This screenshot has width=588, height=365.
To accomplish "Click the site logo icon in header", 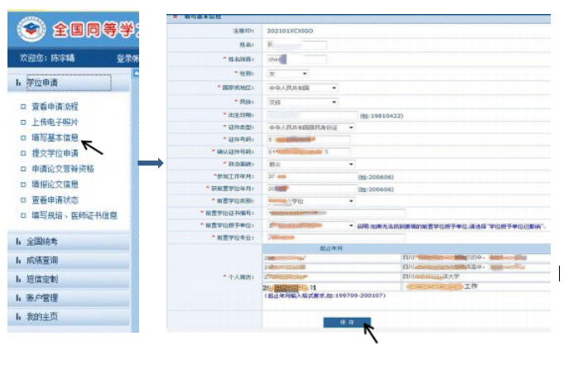I will [x=31, y=31].
